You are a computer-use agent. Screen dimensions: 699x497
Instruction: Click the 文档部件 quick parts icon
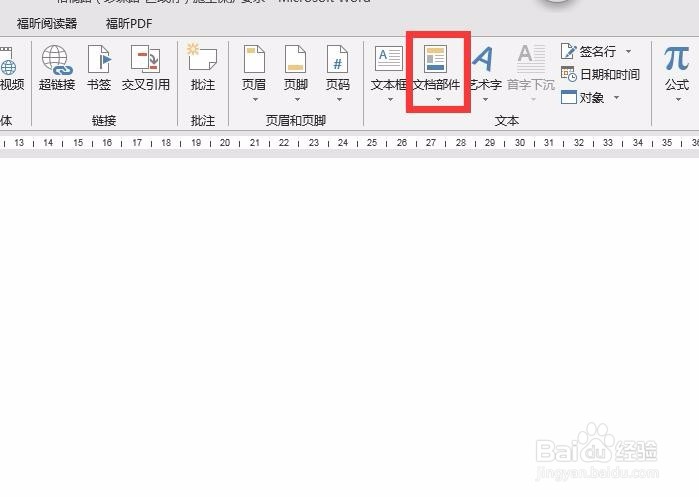pyautogui.click(x=436, y=59)
